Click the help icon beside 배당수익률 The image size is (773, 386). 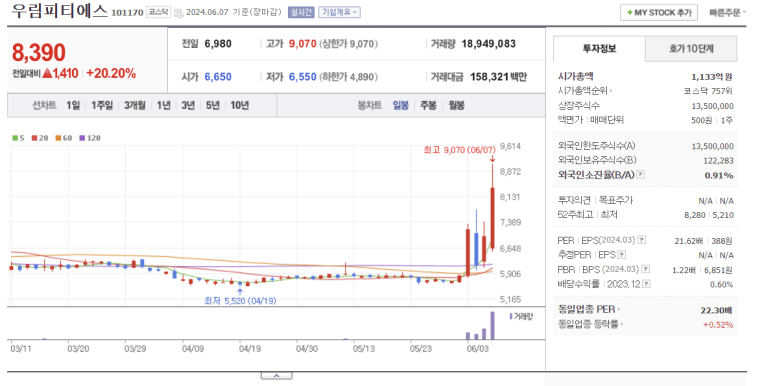click(x=646, y=284)
